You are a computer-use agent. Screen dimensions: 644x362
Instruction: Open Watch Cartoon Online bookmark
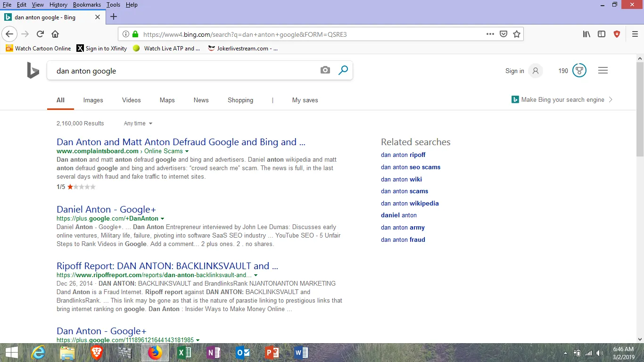point(38,48)
